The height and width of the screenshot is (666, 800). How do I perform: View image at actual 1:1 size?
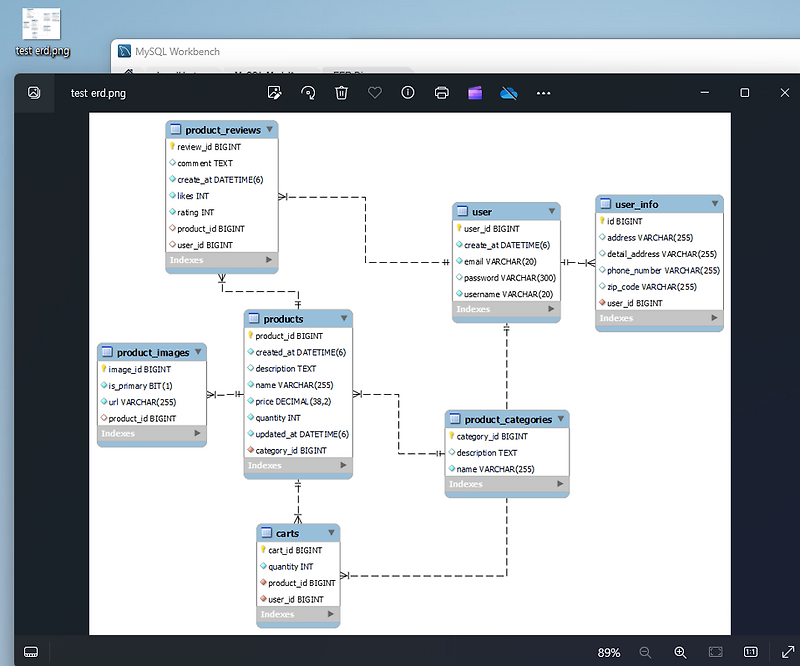point(750,651)
